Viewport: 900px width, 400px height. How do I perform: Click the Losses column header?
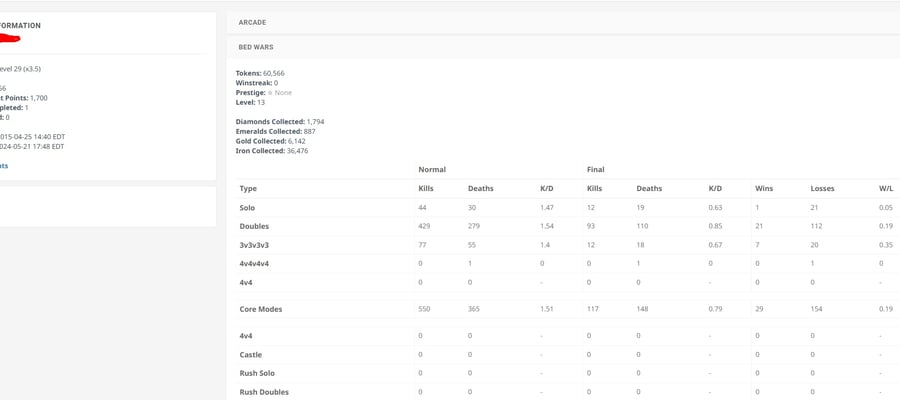(x=822, y=188)
